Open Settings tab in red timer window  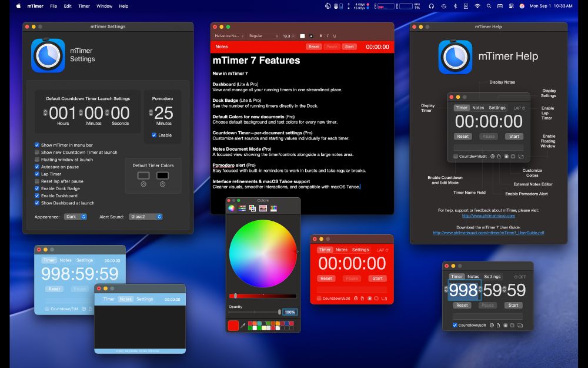pyautogui.click(x=360, y=250)
